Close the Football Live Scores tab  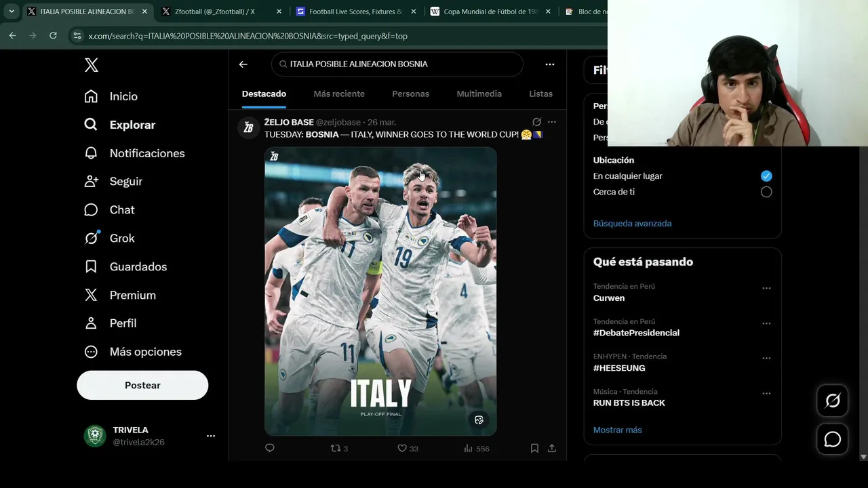413,12
